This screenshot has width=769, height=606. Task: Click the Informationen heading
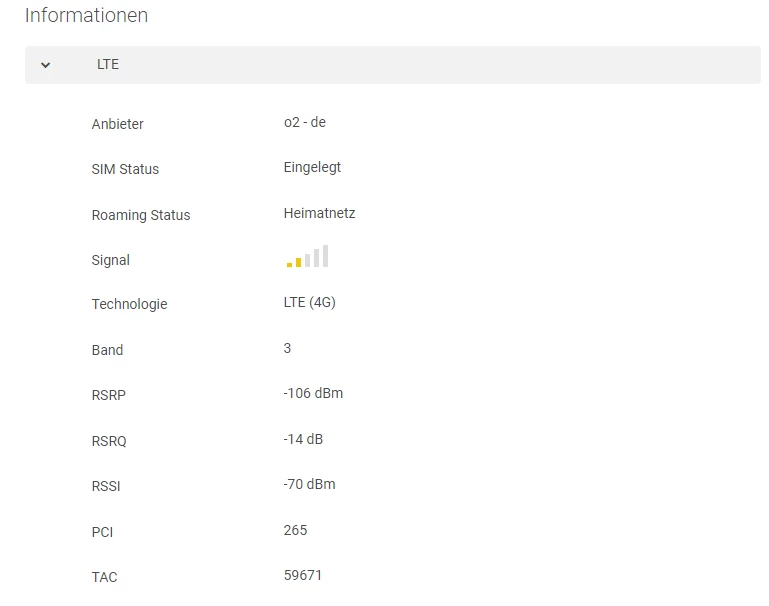point(86,16)
